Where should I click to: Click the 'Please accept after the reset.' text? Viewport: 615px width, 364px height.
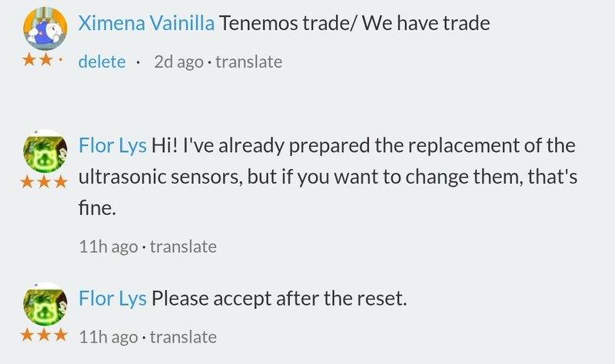pos(278,299)
